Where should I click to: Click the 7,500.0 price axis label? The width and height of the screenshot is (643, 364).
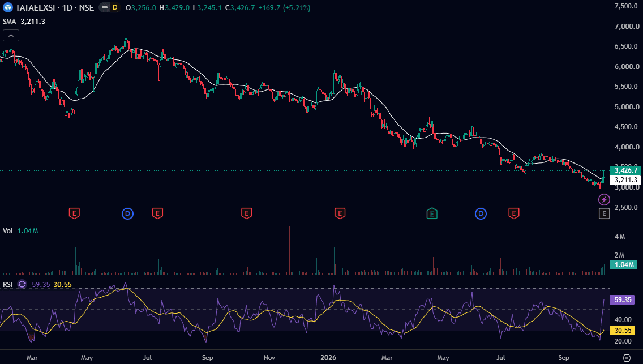pyautogui.click(x=627, y=6)
